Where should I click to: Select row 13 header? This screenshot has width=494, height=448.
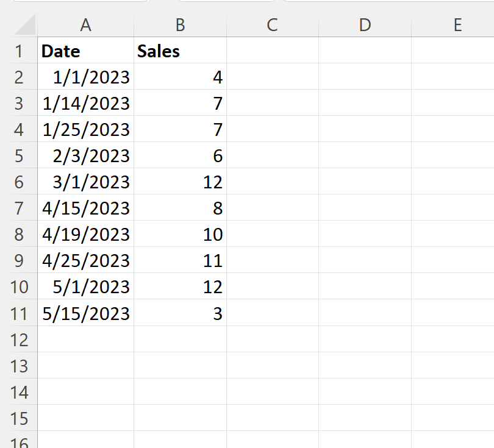click(x=19, y=365)
